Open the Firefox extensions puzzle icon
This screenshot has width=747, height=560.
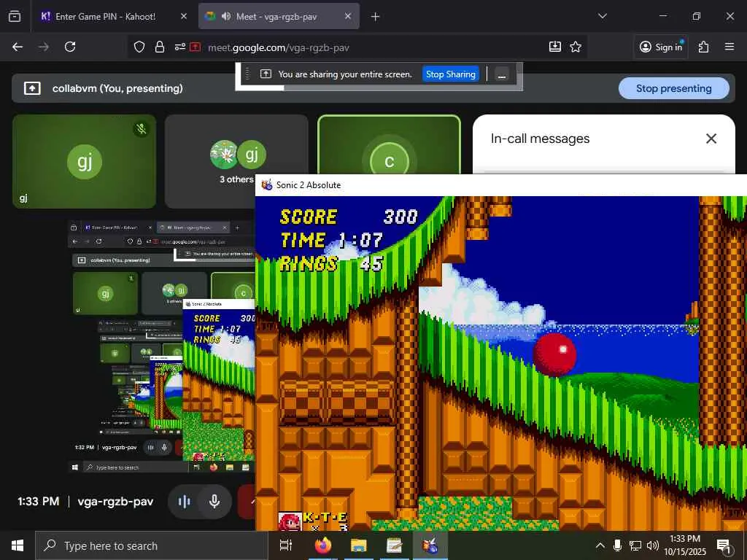point(704,47)
